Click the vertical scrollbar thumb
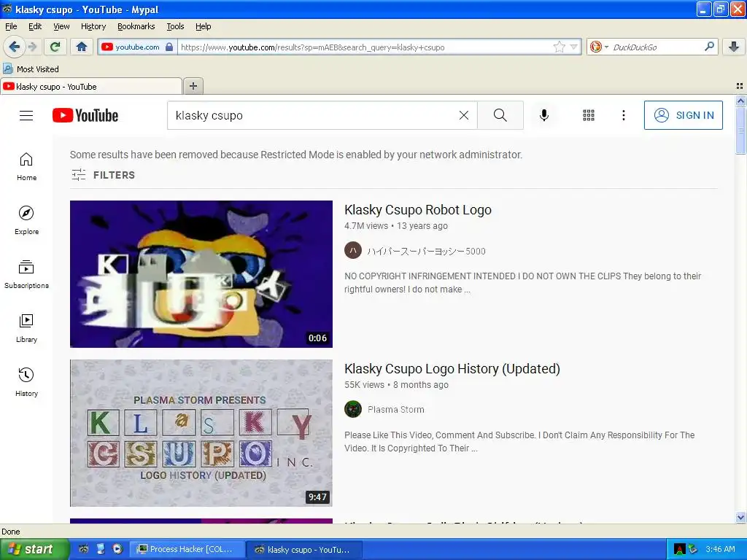Viewport: 747px width, 560px height. (740, 130)
